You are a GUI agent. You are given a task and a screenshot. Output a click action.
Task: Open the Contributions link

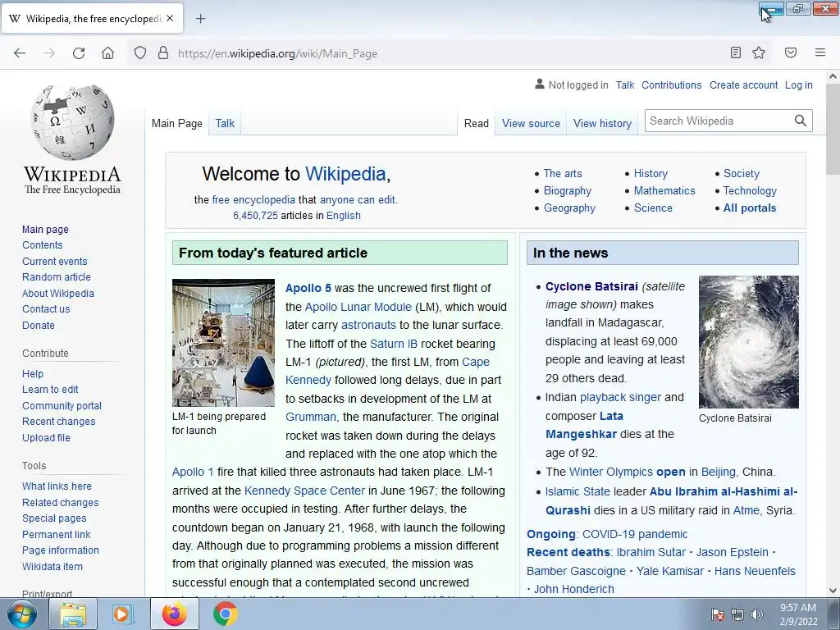(x=671, y=84)
